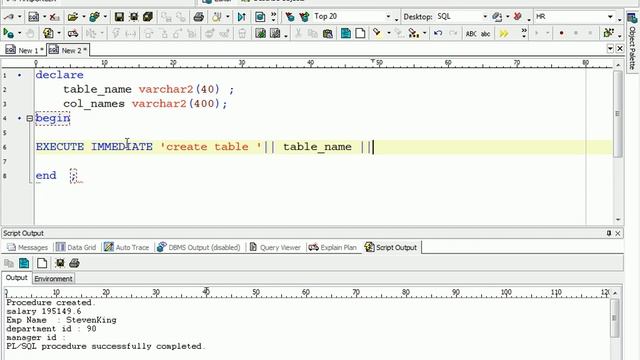The image size is (640, 360).
Task: Open the Auto Trace tab
Action: coord(126,247)
